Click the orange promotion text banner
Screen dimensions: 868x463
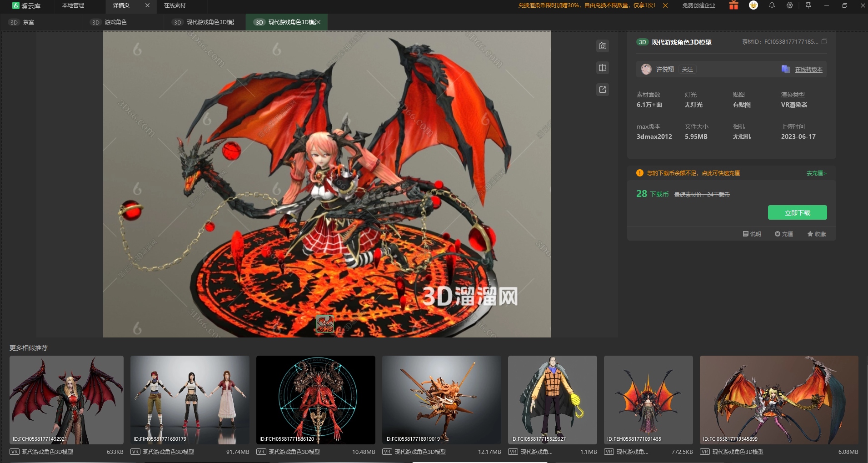pos(587,5)
